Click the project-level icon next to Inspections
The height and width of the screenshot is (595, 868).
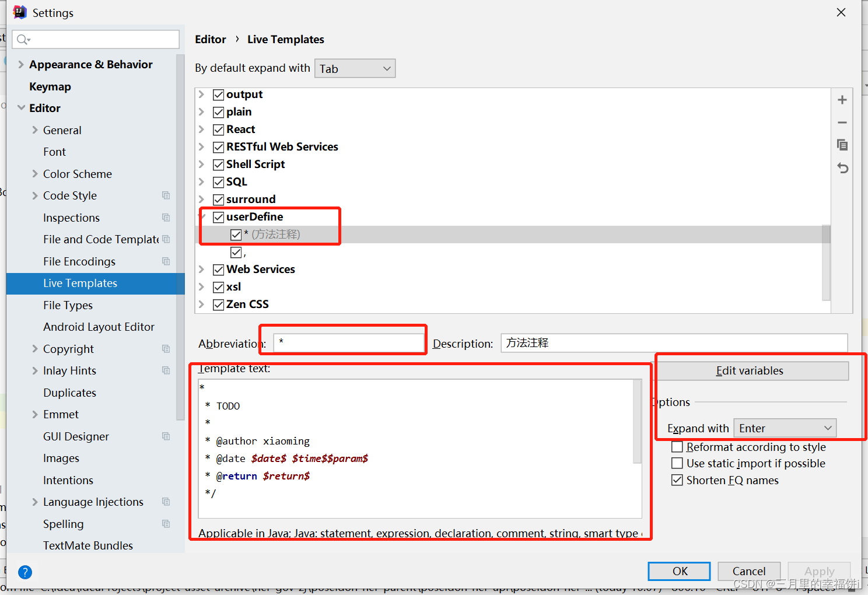point(166,218)
